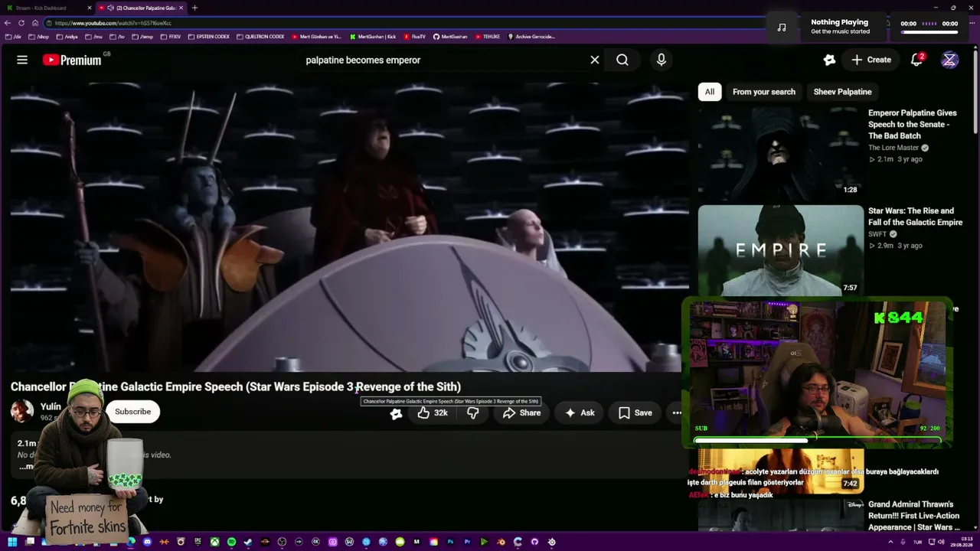Go back in browser history
The height and width of the screenshot is (551, 980).
click(9, 23)
